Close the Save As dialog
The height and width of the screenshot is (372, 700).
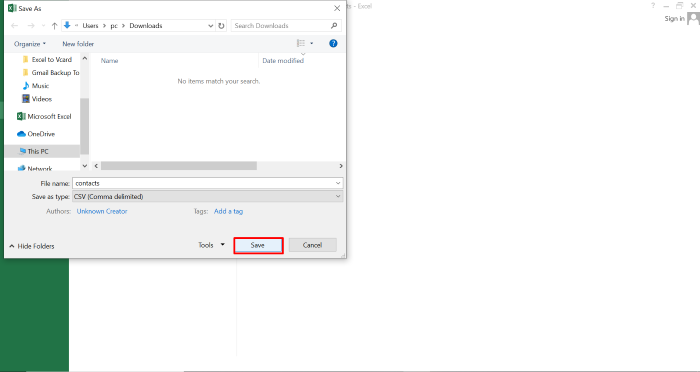(x=337, y=8)
